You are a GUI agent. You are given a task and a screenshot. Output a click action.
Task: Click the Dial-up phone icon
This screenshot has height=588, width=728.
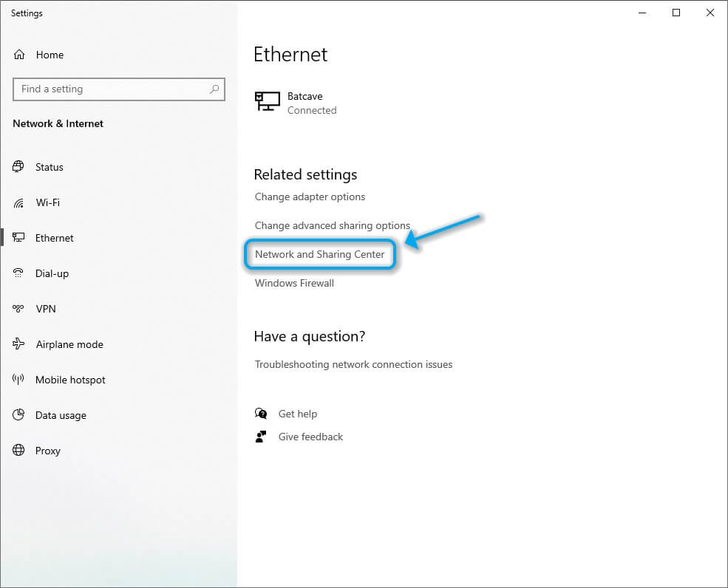(18, 273)
